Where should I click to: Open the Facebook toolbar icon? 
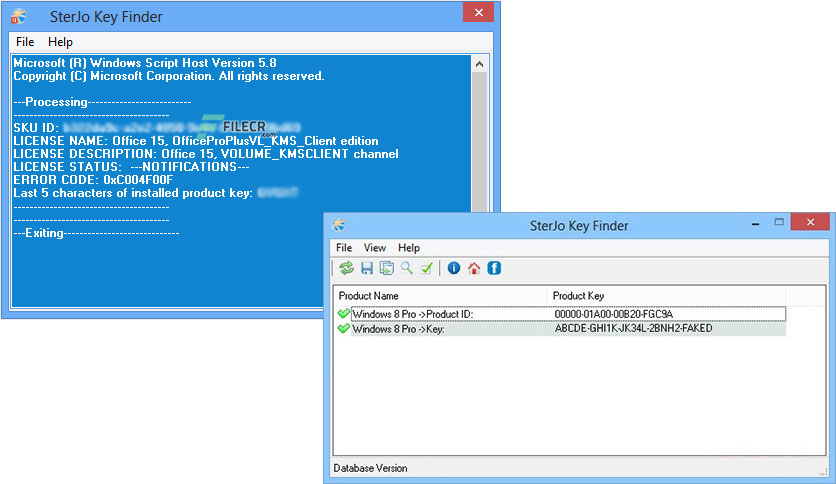(494, 268)
